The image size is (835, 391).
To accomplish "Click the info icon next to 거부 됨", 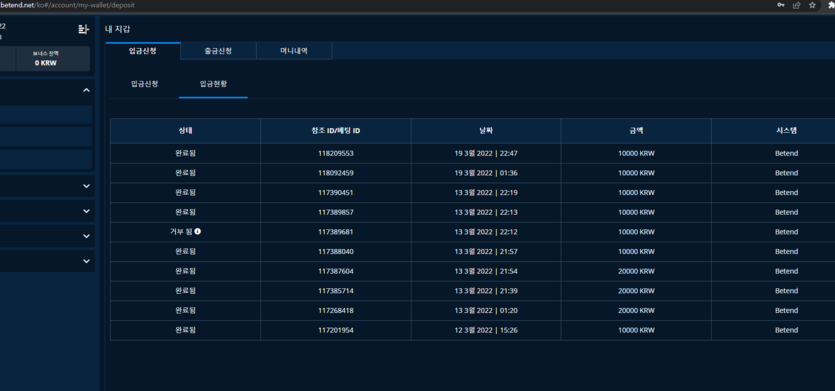I will 198,232.
